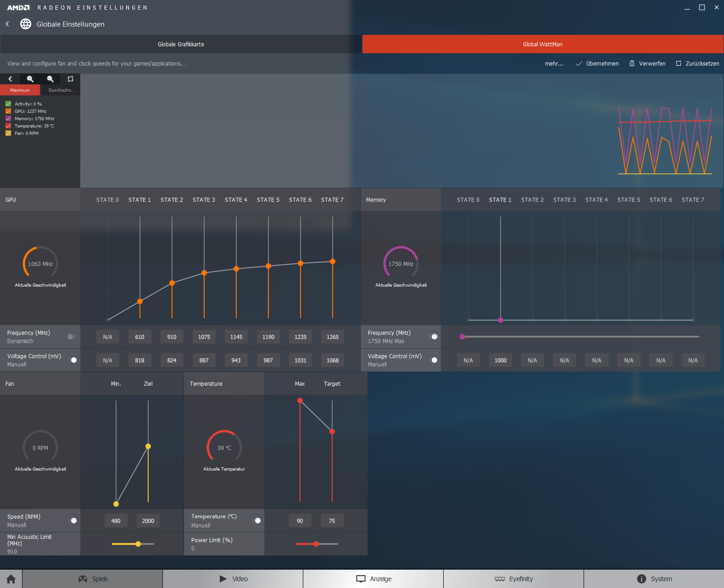Click Zurücksetzen to reset settings
This screenshot has height=588, width=724.
pos(697,64)
